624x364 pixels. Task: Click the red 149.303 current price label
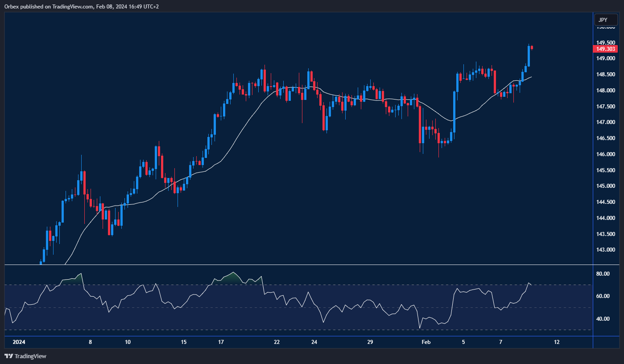[x=606, y=49]
